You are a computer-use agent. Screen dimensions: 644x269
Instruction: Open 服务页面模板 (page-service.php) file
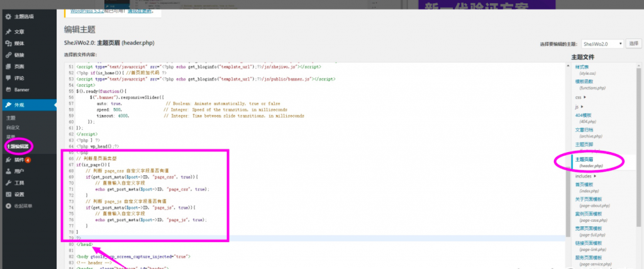[x=594, y=260]
